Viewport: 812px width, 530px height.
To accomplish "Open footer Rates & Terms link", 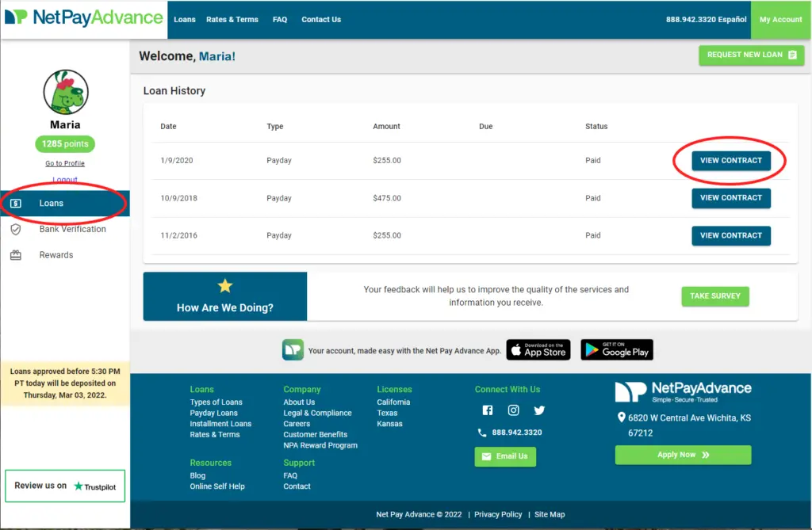I will click(x=214, y=435).
